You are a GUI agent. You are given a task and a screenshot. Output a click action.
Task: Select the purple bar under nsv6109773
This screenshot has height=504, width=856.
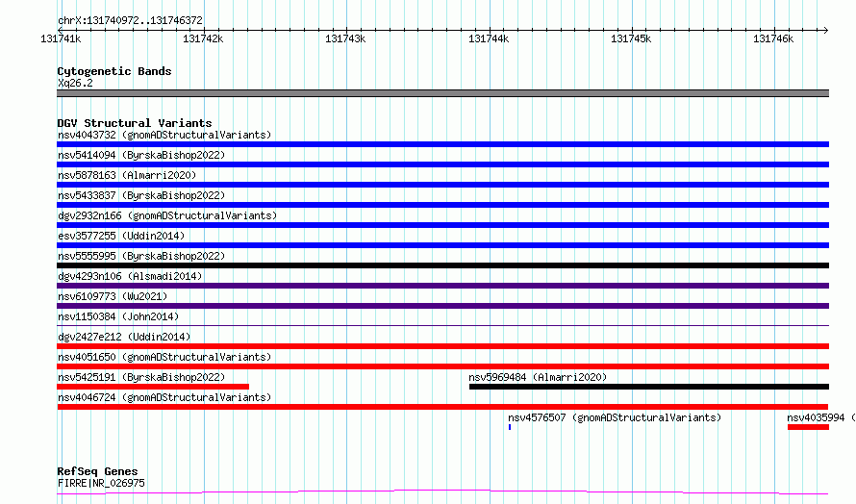click(x=442, y=306)
